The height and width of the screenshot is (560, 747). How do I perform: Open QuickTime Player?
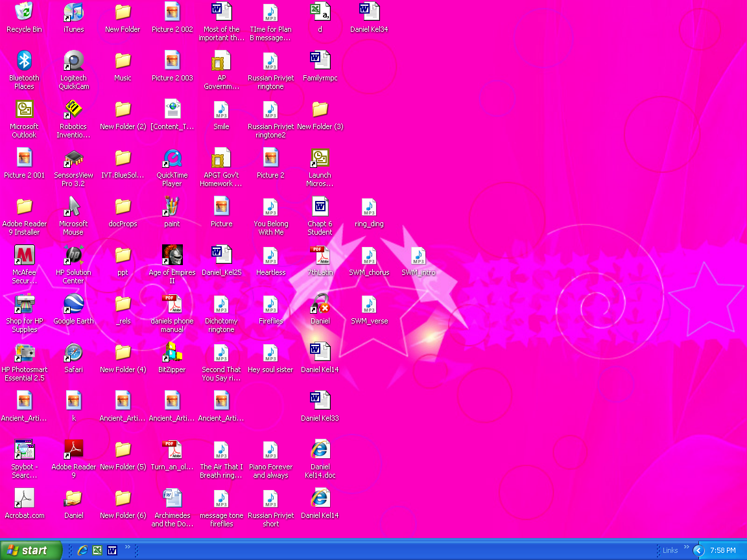(171, 159)
